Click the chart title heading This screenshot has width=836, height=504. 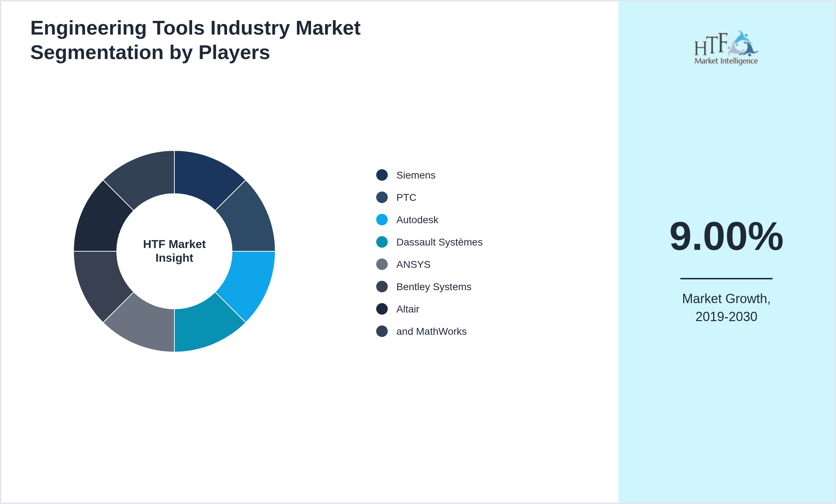click(195, 40)
